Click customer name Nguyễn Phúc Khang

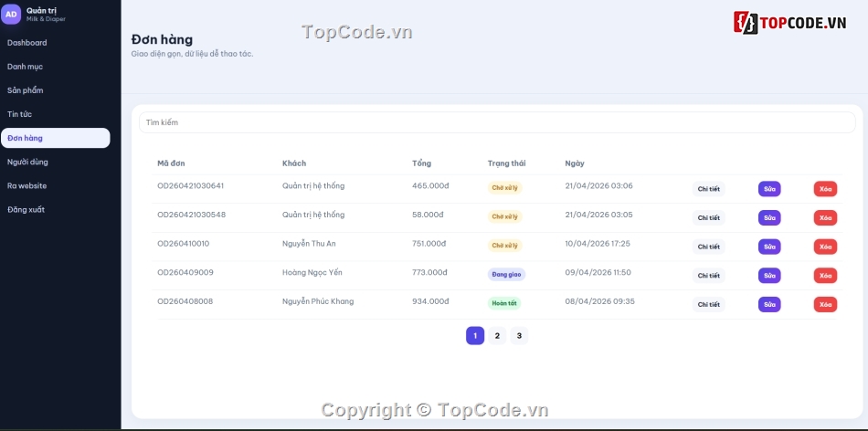pos(318,301)
